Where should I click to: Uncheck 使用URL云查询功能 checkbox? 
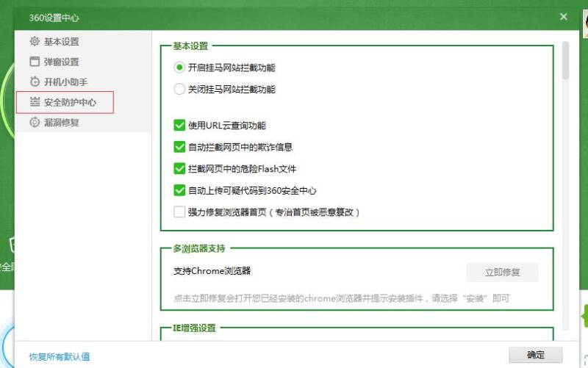tap(179, 125)
